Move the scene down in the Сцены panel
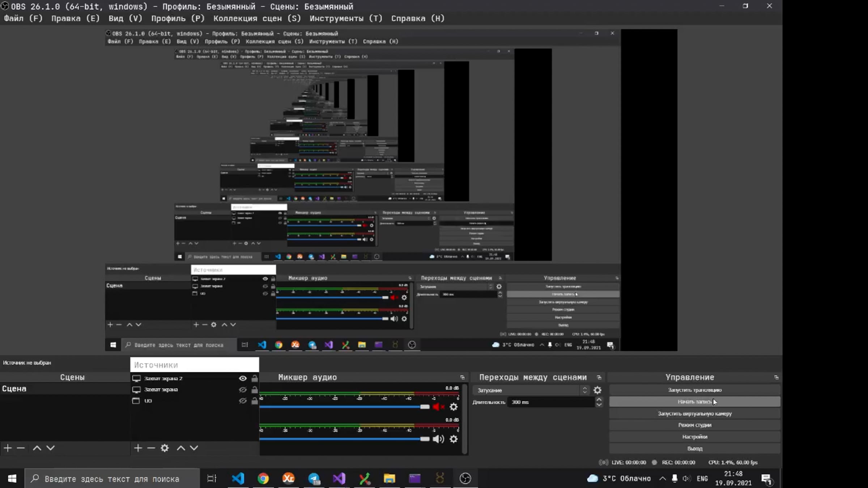Image resolution: width=868 pixels, height=488 pixels. [x=51, y=448]
